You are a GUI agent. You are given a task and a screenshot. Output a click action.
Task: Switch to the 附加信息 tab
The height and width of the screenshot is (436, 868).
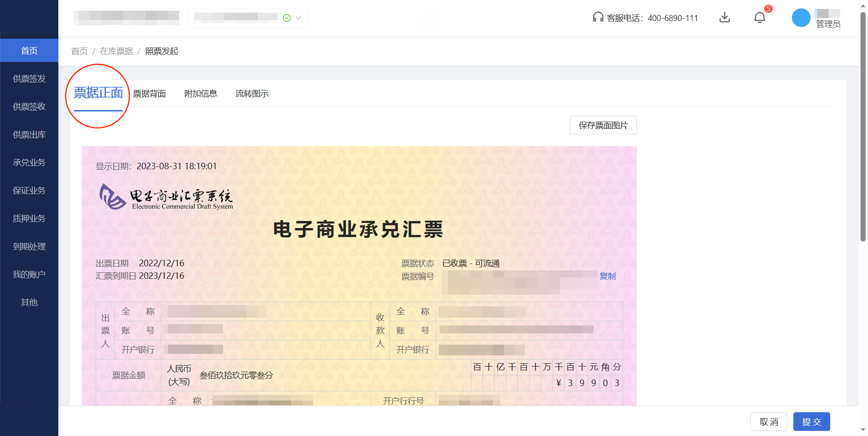tap(201, 94)
